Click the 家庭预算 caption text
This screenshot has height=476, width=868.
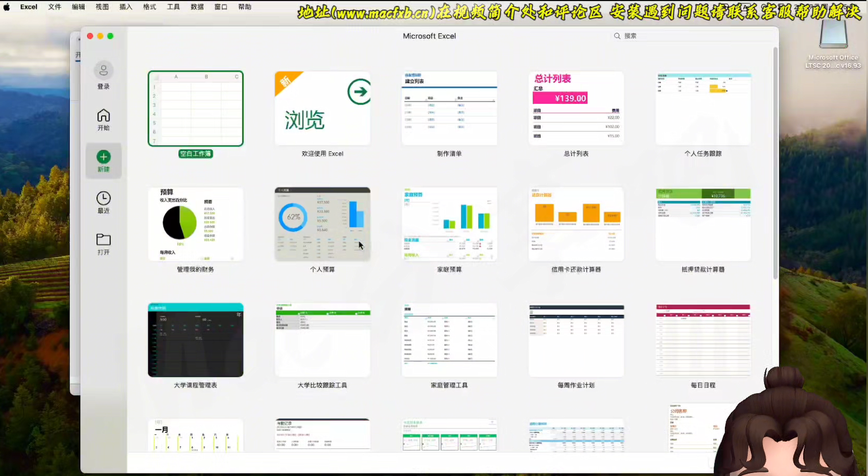point(449,269)
